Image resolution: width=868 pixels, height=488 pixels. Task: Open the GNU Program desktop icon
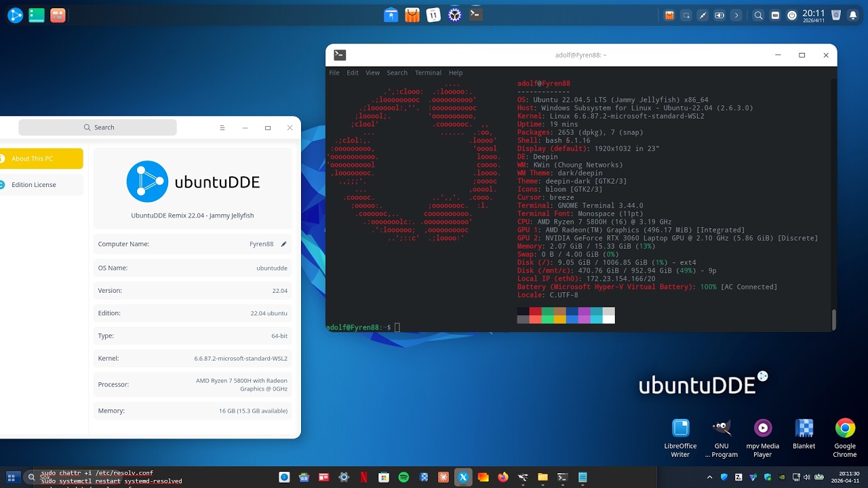(x=722, y=438)
